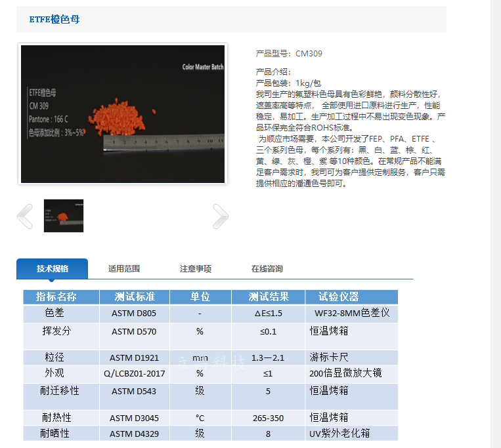This screenshot has height=448, width=501.
Task: Click the 试验仪器 column header
Action: point(339,297)
